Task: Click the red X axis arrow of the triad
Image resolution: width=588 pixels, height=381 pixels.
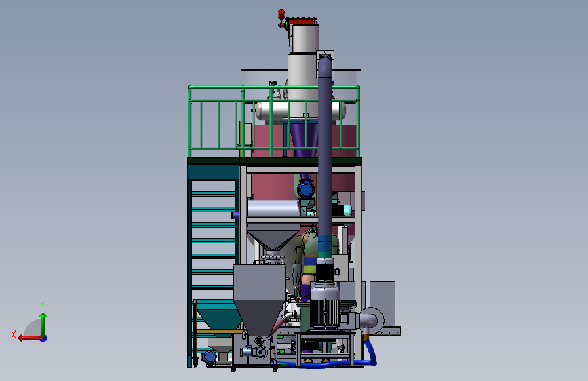Action: point(30,338)
